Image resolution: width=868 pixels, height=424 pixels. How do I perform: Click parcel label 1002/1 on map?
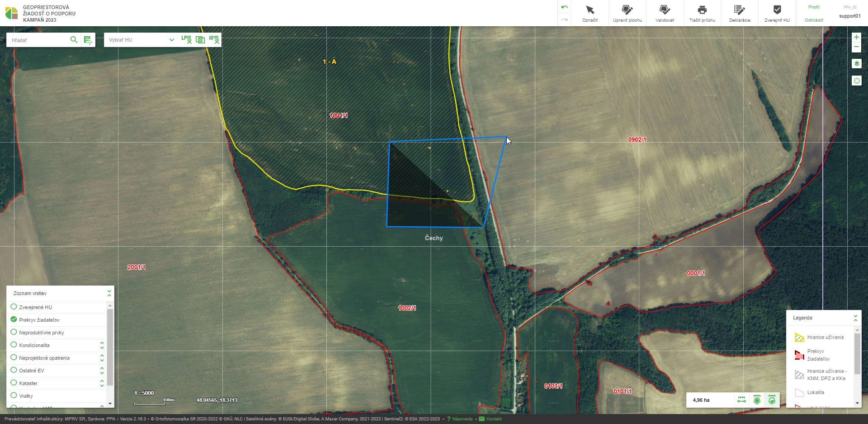point(407,308)
